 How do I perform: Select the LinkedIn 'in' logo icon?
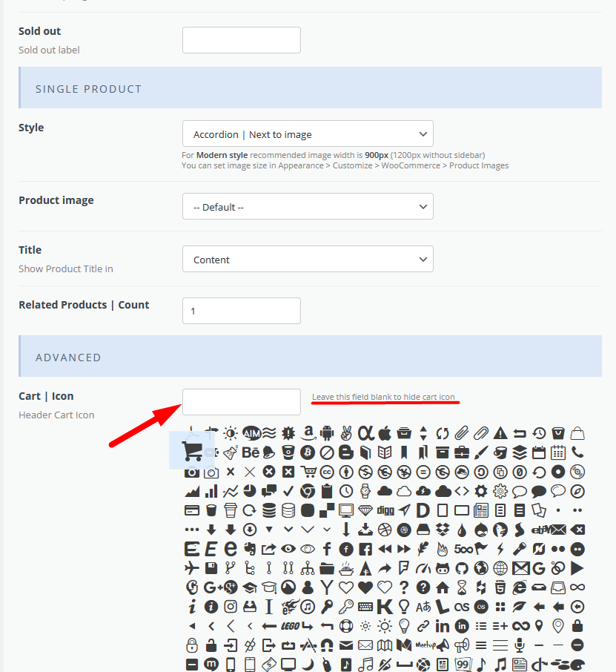point(443,626)
